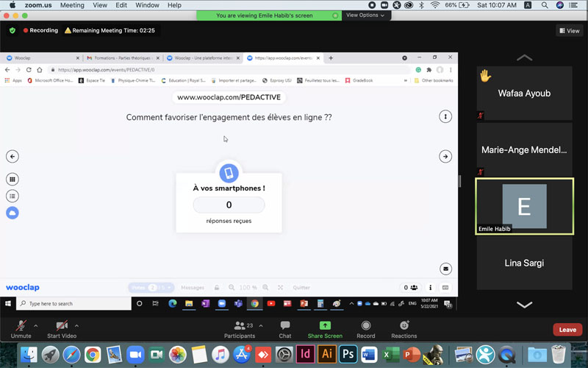
Task: Click the Wooclap envelope messages icon
Action: point(445,269)
